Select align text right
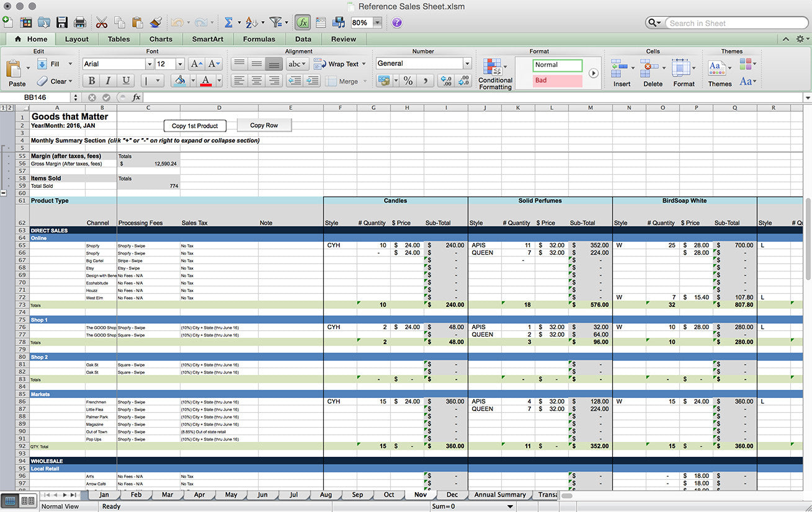Viewport: 812px width, 512px height. (x=274, y=81)
